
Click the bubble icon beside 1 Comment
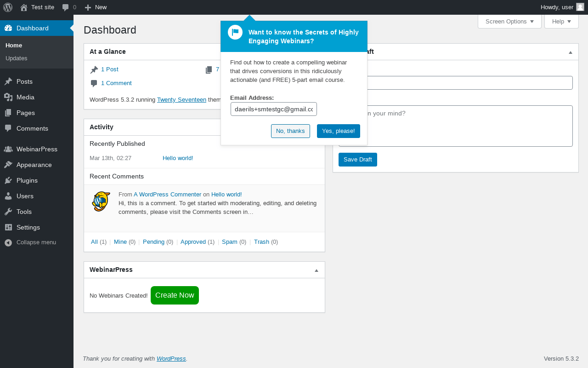pyautogui.click(x=94, y=83)
